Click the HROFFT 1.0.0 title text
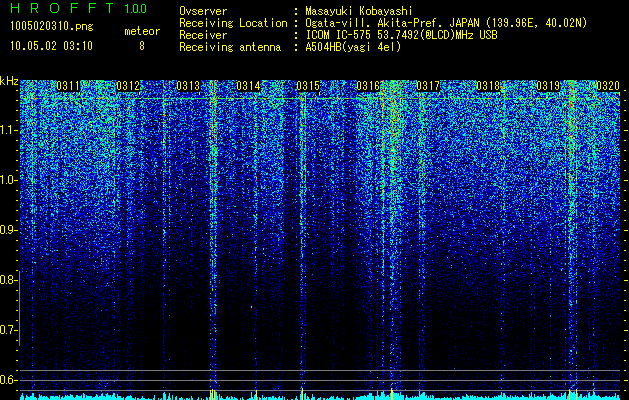 (79, 8)
